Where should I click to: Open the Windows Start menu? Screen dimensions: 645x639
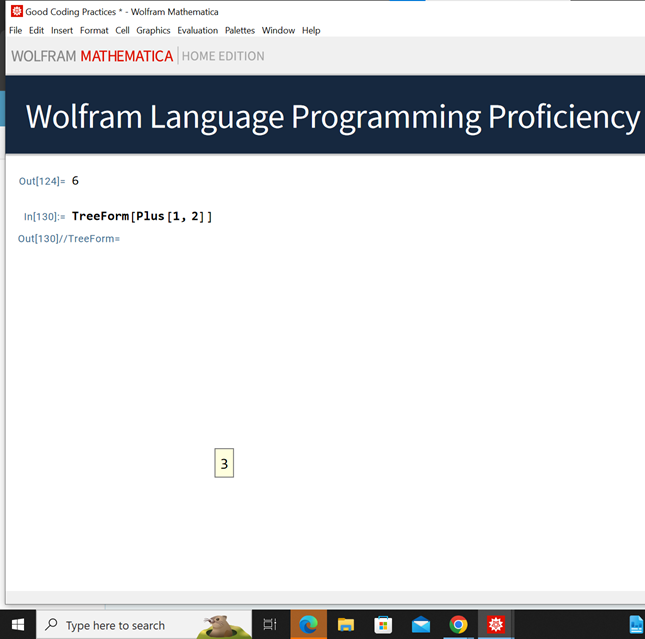tap(18, 625)
